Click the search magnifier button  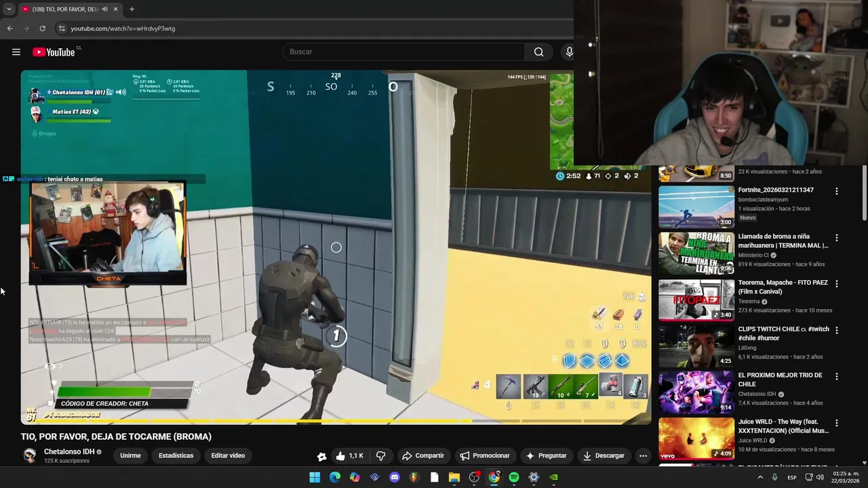(538, 52)
